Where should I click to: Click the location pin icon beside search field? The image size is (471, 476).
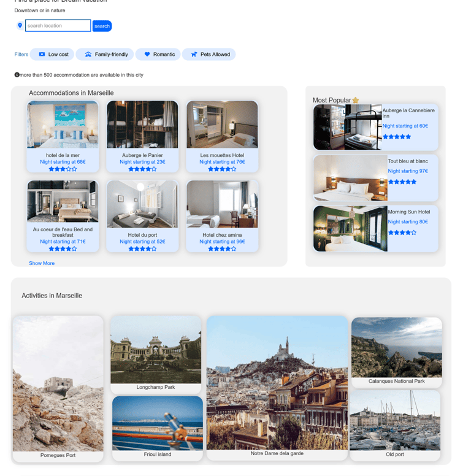click(x=20, y=26)
